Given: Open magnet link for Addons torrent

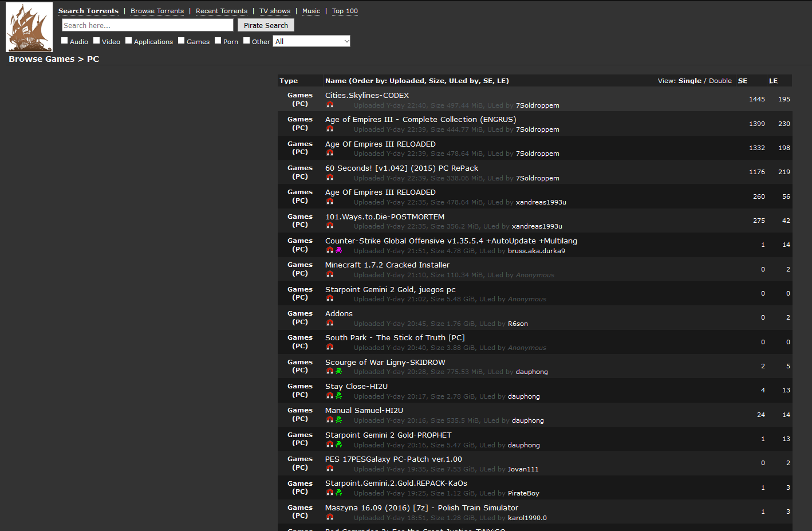Looking at the screenshot, I should tap(330, 322).
